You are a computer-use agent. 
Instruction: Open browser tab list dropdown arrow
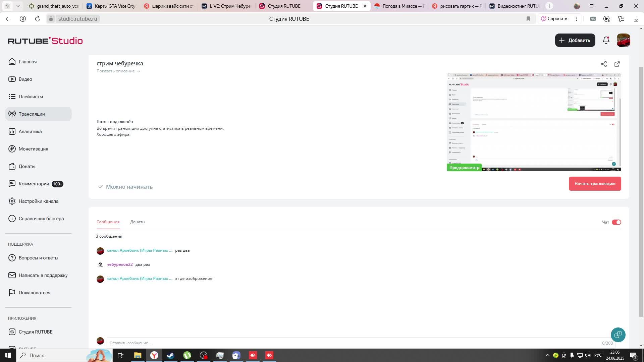[18, 6]
